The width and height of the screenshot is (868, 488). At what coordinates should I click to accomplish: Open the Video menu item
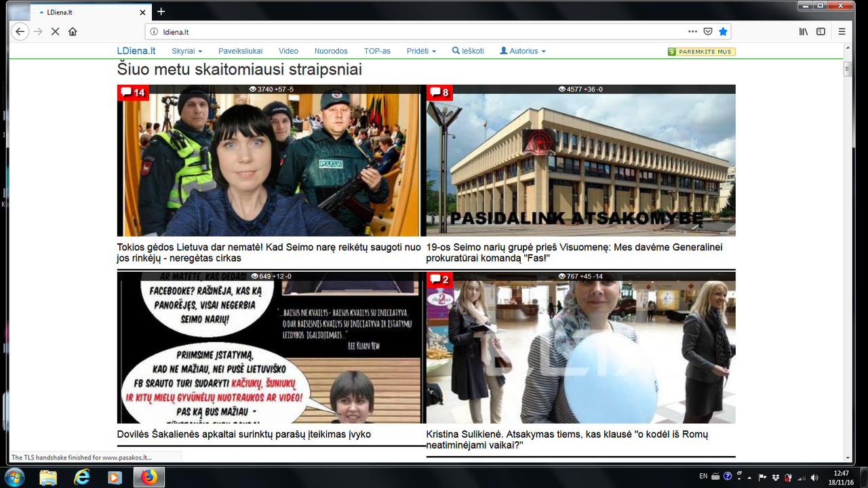[288, 51]
